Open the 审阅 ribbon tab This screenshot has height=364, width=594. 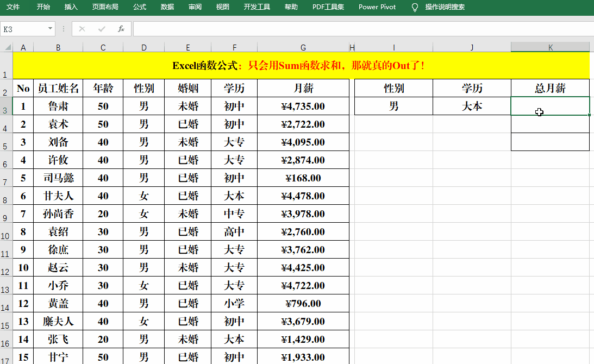195,7
